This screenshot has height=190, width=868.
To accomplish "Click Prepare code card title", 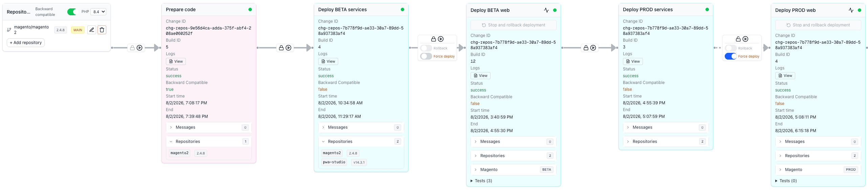I will 181,9.
